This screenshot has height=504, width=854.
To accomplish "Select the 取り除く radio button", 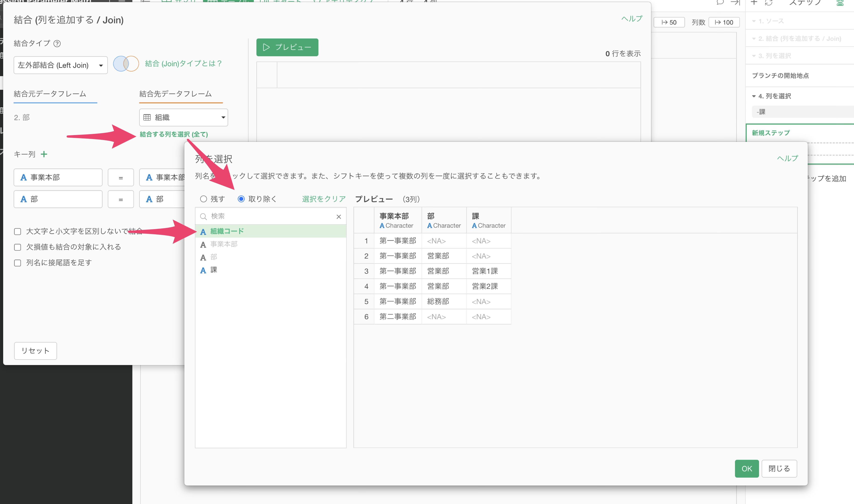I will click(x=241, y=199).
